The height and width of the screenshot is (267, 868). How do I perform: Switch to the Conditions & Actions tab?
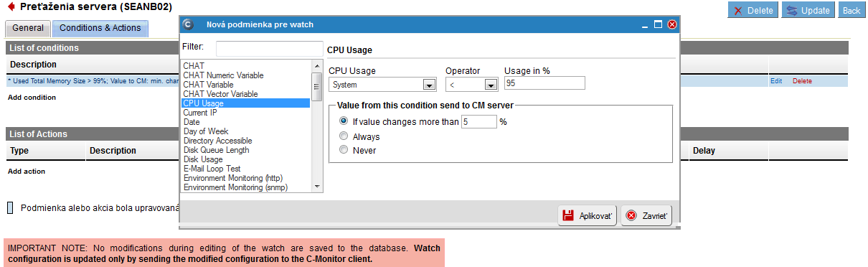(100, 29)
